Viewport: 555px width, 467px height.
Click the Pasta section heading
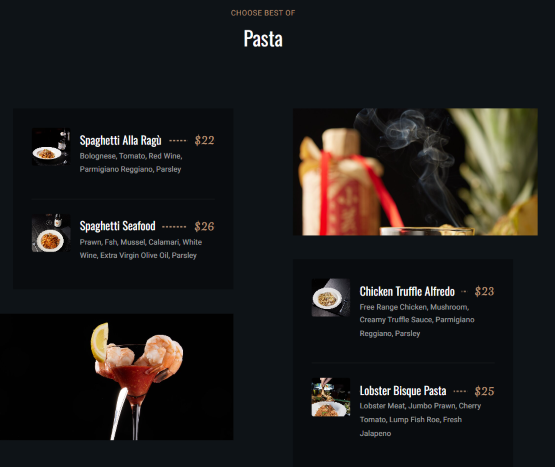click(x=263, y=39)
